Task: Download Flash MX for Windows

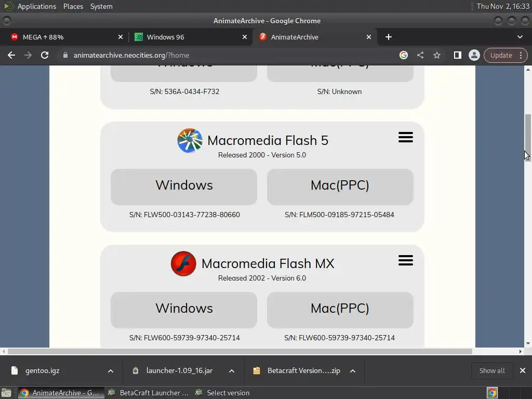Action: click(x=184, y=310)
